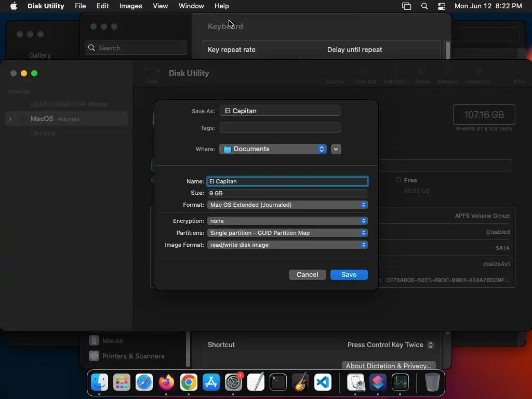Open the File menu
The width and height of the screenshot is (532, 399).
[x=81, y=6]
